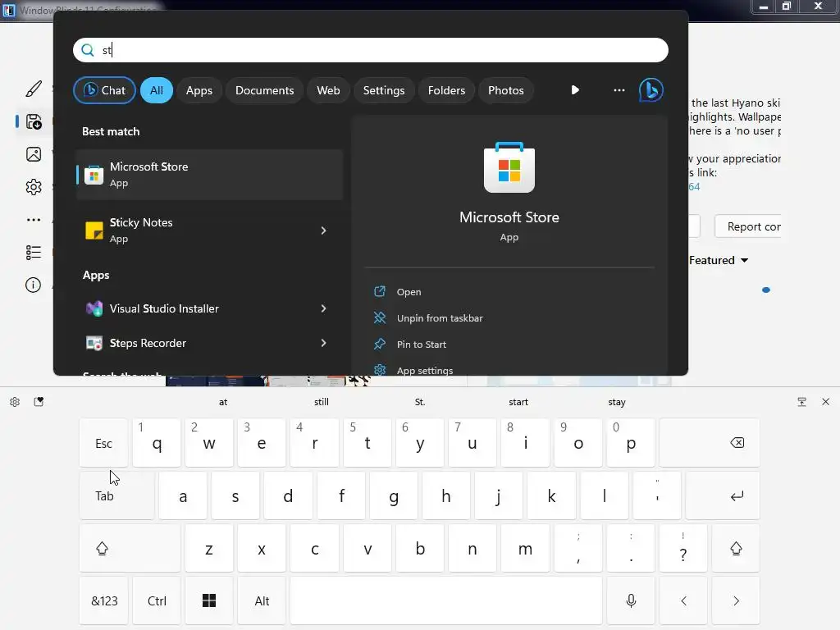Toggle the Ctrl key
The height and width of the screenshot is (630, 840).
point(157,600)
